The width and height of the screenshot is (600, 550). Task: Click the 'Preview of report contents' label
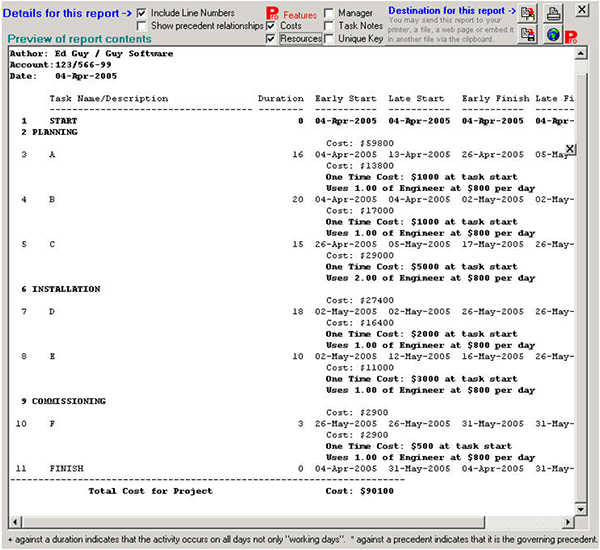(x=80, y=39)
